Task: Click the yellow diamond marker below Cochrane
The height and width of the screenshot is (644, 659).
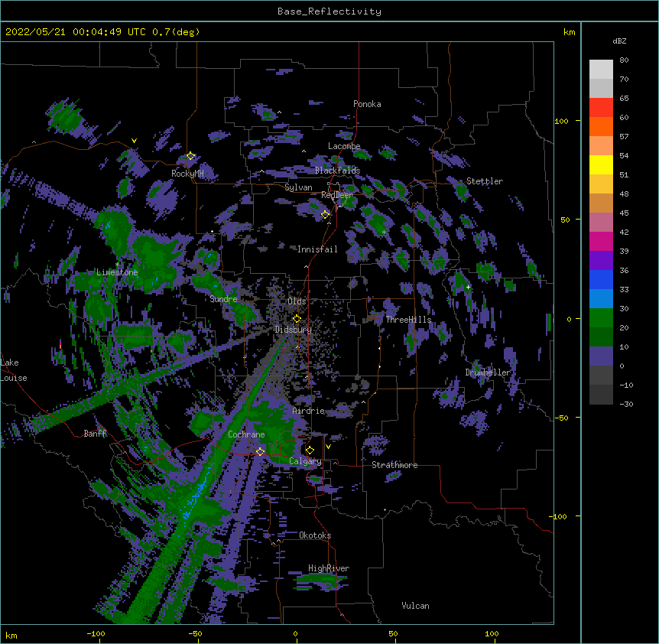Action: click(x=260, y=451)
